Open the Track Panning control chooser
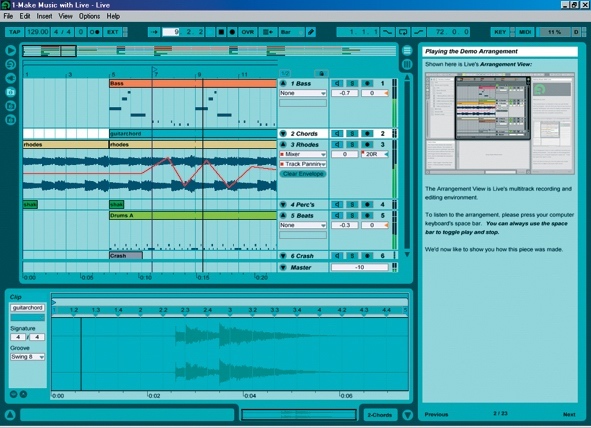591x428 pixels. [303, 164]
